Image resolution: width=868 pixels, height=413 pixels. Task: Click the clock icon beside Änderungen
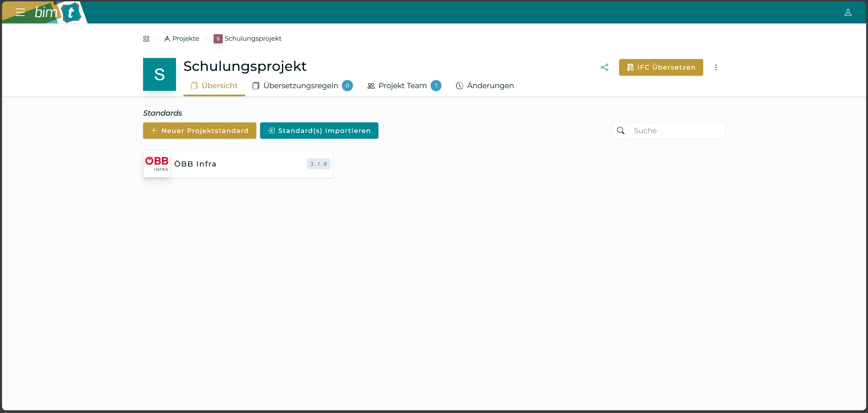[459, 86]
